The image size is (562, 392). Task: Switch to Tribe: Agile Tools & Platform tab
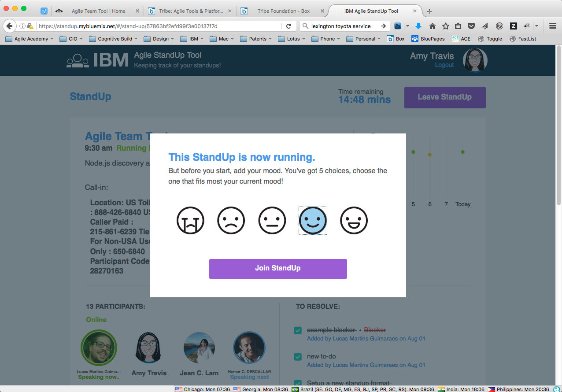pos(190,11)
